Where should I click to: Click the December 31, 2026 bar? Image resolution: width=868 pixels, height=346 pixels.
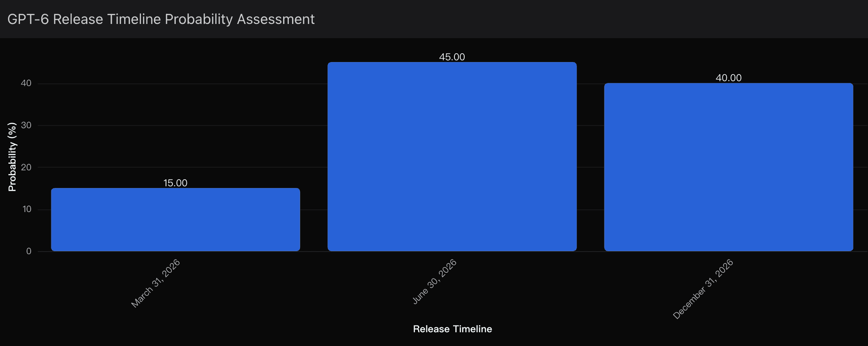(x=729, y=167)
